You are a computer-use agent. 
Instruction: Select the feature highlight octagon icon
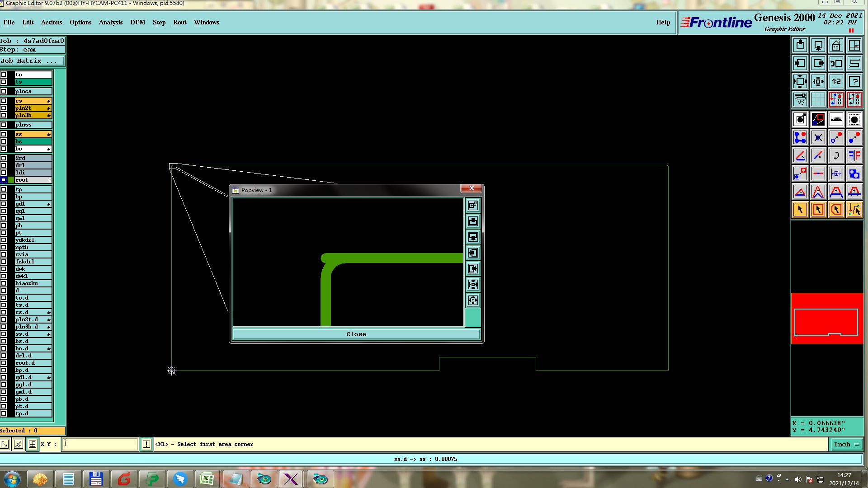[854, 119]
